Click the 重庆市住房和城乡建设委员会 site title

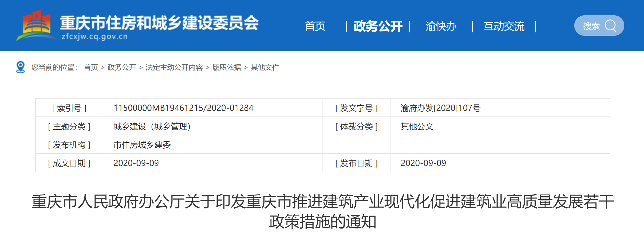(x=159, y=23)
